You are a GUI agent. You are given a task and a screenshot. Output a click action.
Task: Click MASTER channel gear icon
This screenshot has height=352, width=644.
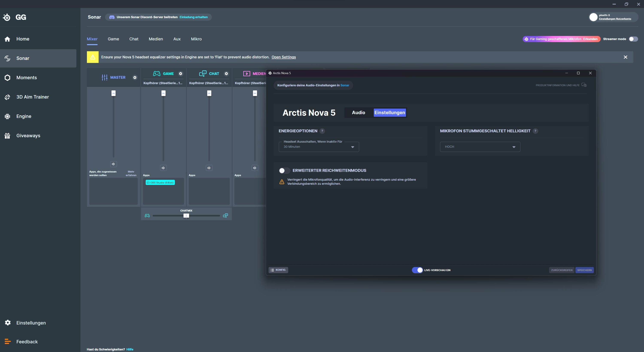tap(135, 77)
